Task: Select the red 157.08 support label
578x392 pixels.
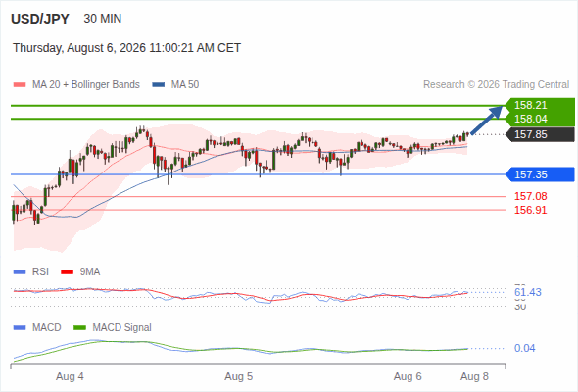Action: click(530, 196)
